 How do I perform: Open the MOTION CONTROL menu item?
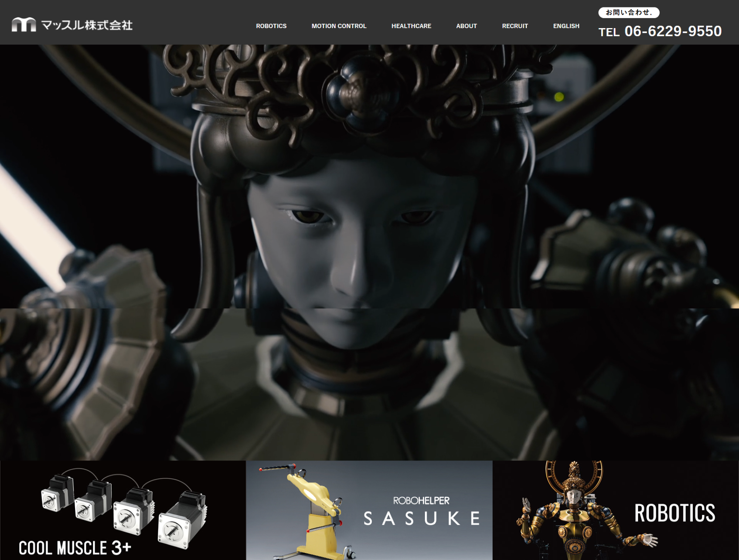click(x=339, y=26)
